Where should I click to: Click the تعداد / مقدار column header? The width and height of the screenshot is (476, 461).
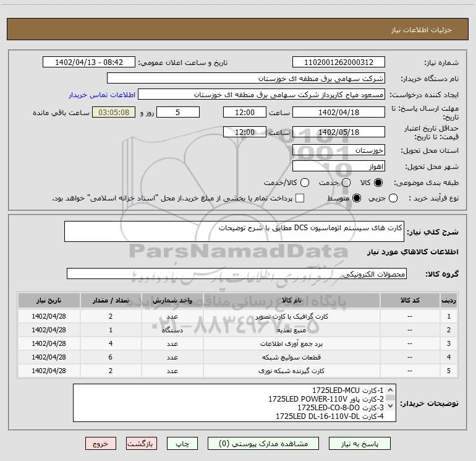111,300
